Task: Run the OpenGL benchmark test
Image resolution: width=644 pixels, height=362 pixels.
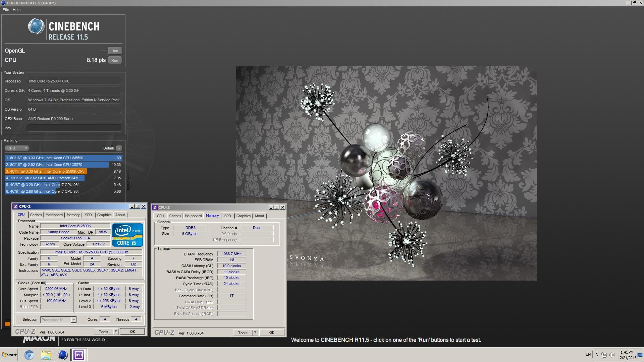Action: [x=115, y=51]
